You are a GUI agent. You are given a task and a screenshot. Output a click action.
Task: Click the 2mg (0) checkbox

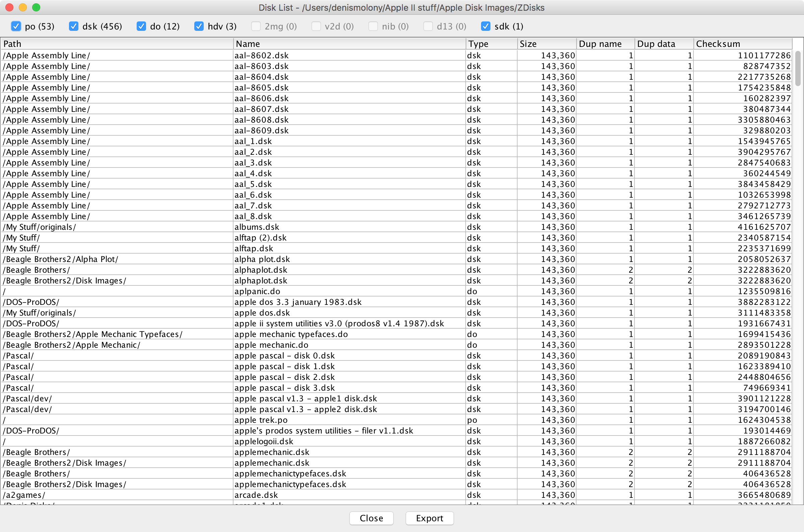click(256, 26)
